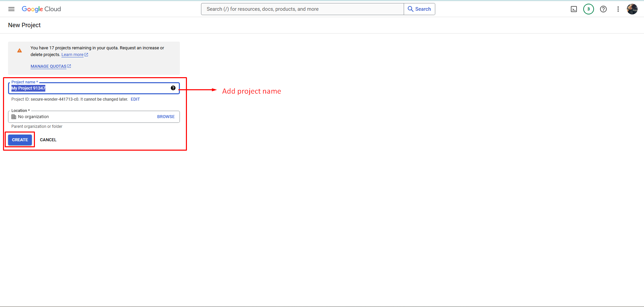Viewport: 644px width, 307px height.
Task: Focus the resources search bar
Action: tap(302, 9)
